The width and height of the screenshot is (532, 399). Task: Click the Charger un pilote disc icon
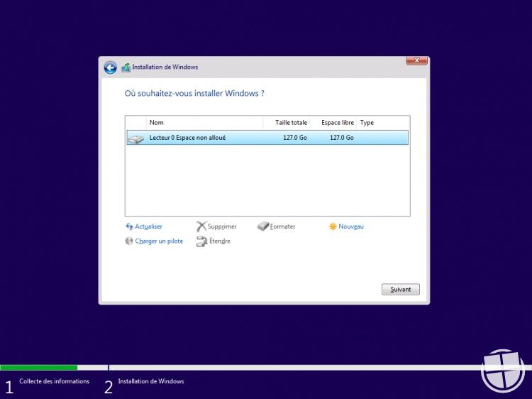tap(129, 241)
